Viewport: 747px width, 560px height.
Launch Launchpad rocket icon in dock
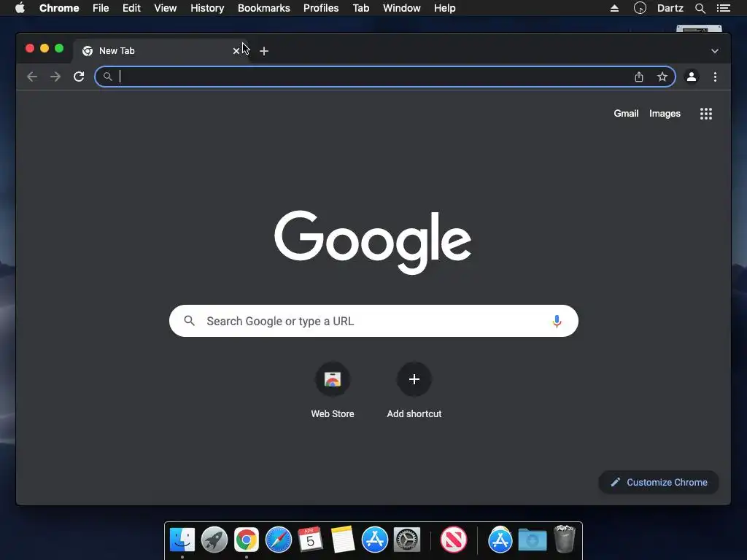tap(214, 540)
